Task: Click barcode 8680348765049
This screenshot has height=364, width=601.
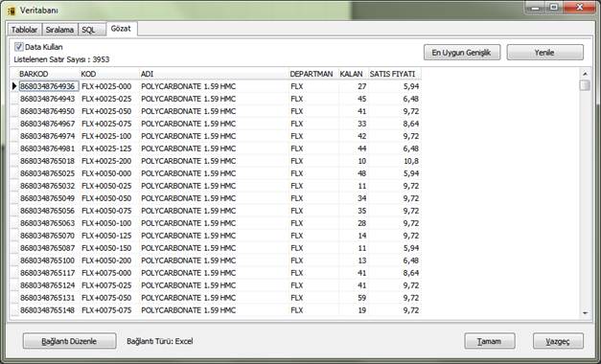Action: (49, 198)
